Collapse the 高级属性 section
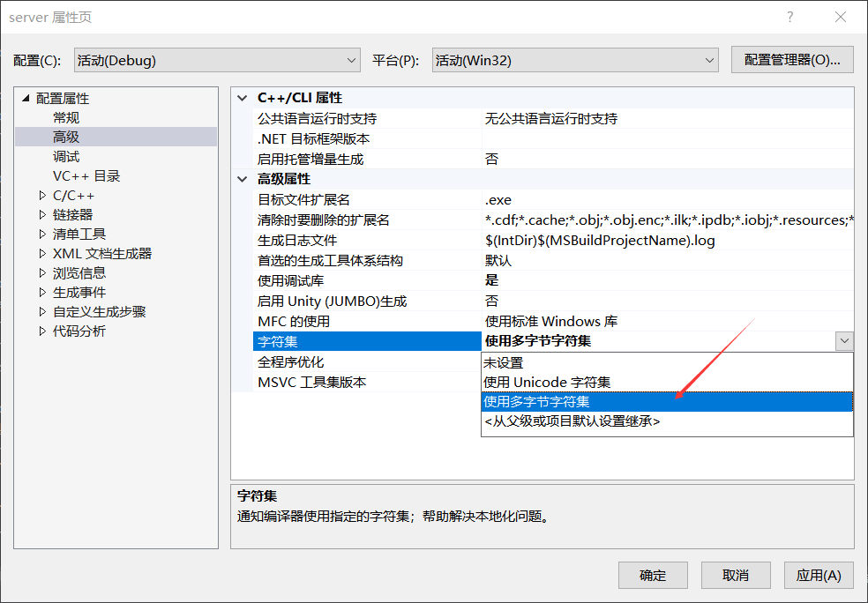Image resolution: width=868 pixels, height=603 pixels. (x=242, y=178)
